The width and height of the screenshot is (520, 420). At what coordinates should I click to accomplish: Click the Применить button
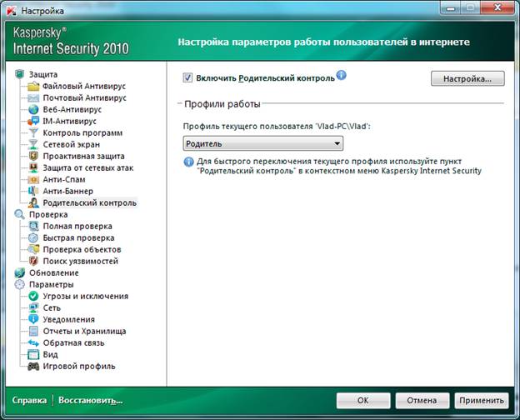point(482,401)
